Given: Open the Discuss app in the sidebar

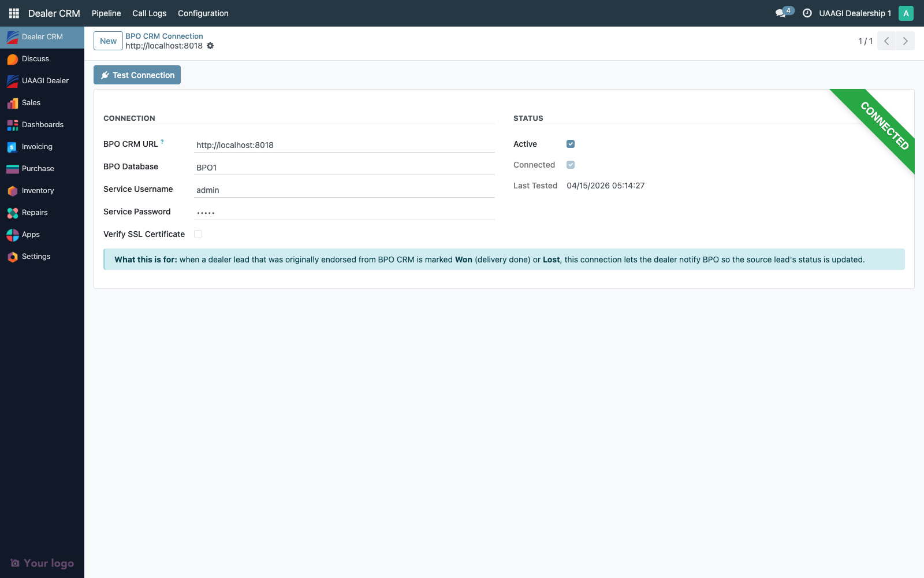Looking at the screenshot, I should pos(35,58).
